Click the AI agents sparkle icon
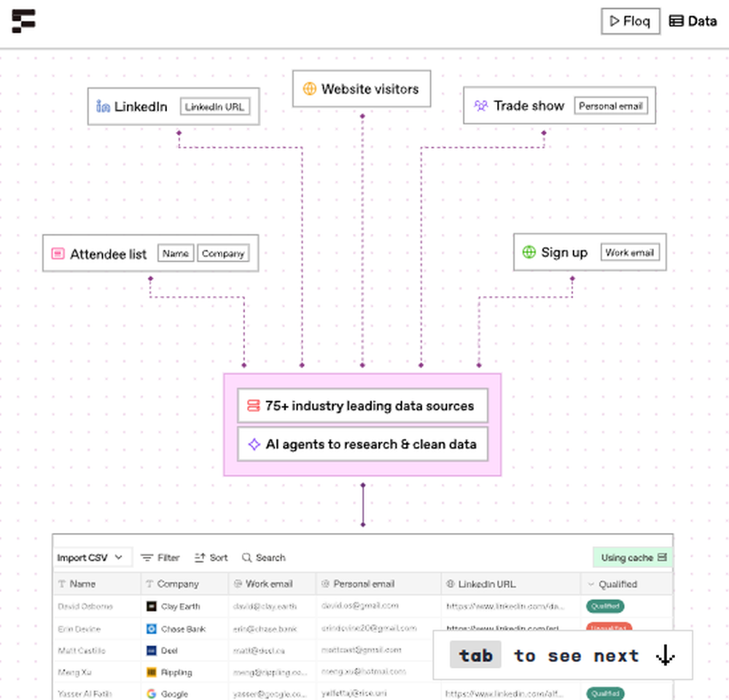This screenshot has height=700, width=729. 254,444
